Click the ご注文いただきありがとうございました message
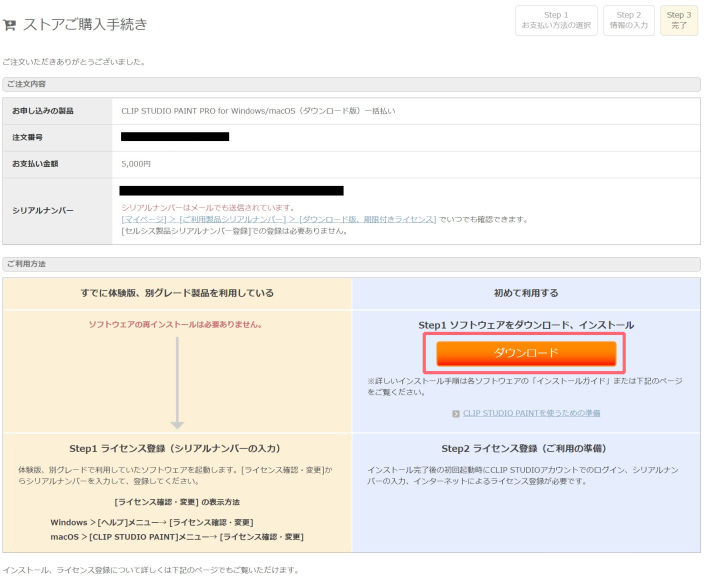Screen dimensions: 709x582 click(74, 62)
